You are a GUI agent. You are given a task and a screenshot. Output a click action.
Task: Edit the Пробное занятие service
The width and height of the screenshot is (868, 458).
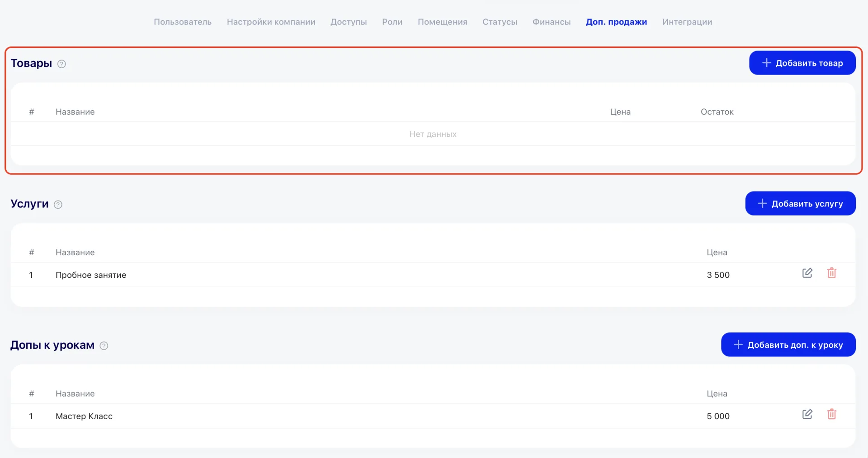click(807, 273)
